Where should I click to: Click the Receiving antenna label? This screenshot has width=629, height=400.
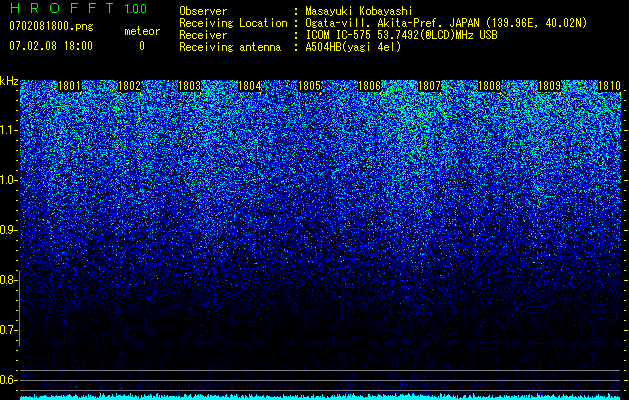click(230, 47)
